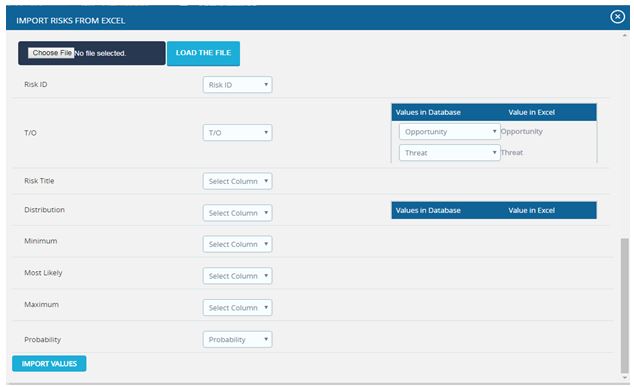Click 'Value in Excel' header in T/O table
Screen dimensions: 634x387
(532, 112)
